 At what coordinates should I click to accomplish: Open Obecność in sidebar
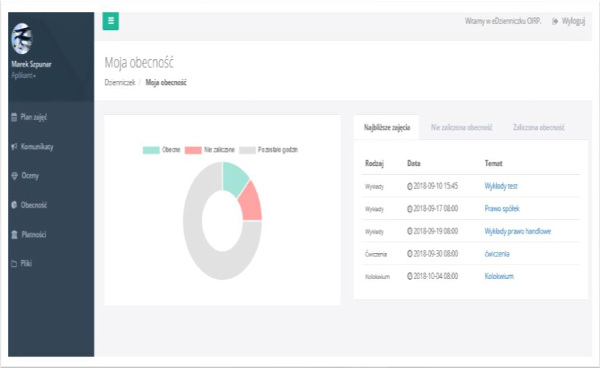34,205
